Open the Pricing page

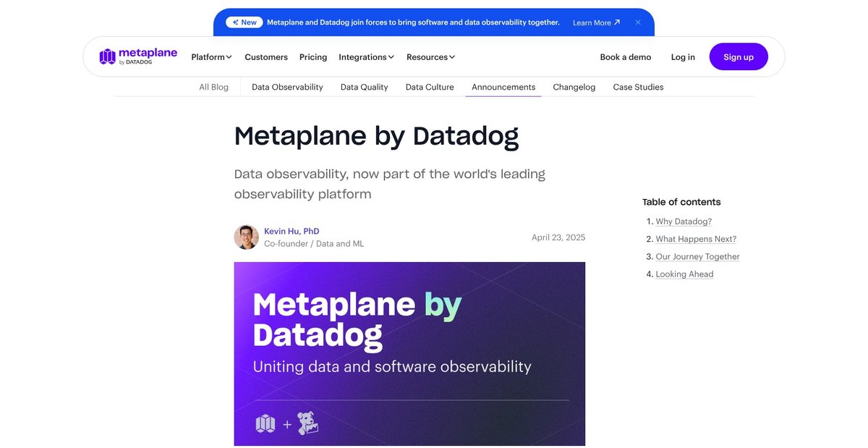[313, 57]
